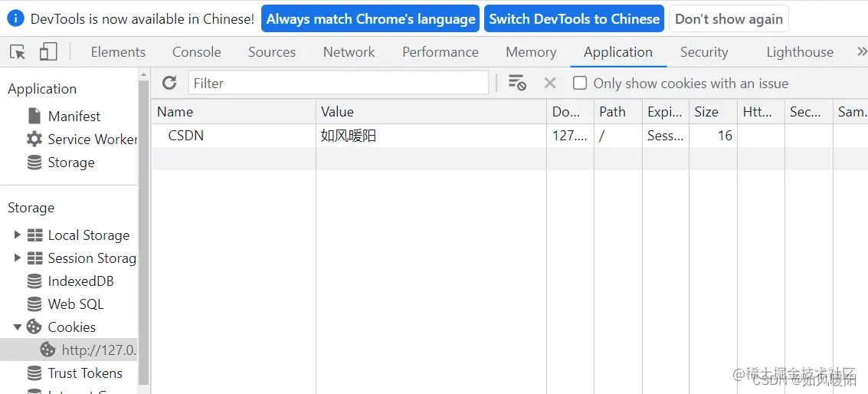Image resolution: width=868 pixels, height=394 pixels.
Task: Open the Performance tab
Action: (x=440, y=52)
